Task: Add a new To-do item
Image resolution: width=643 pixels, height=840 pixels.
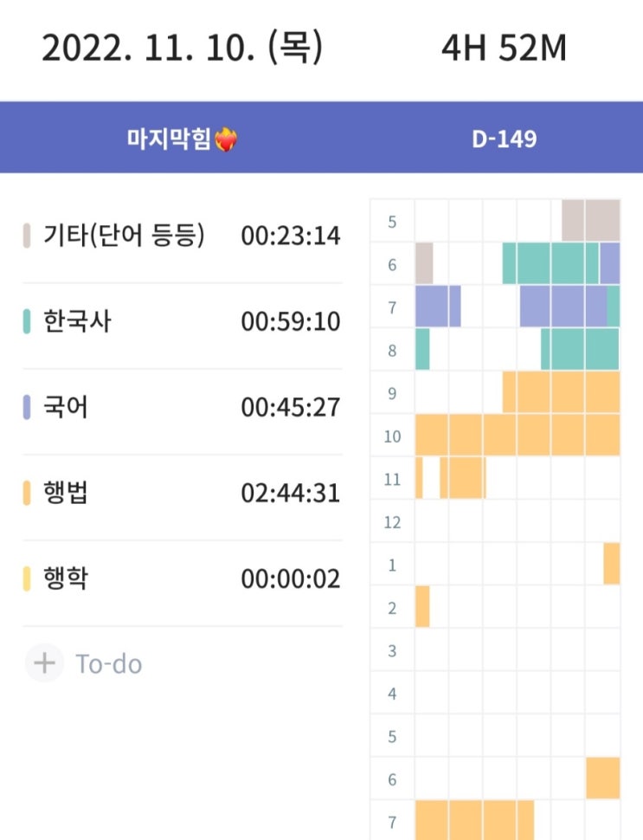Action: coord(109,664)
